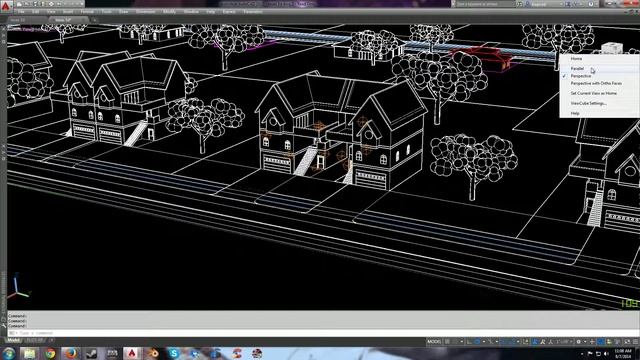
Task: Open the Help menu in menu bar
Action: (211, 12)
